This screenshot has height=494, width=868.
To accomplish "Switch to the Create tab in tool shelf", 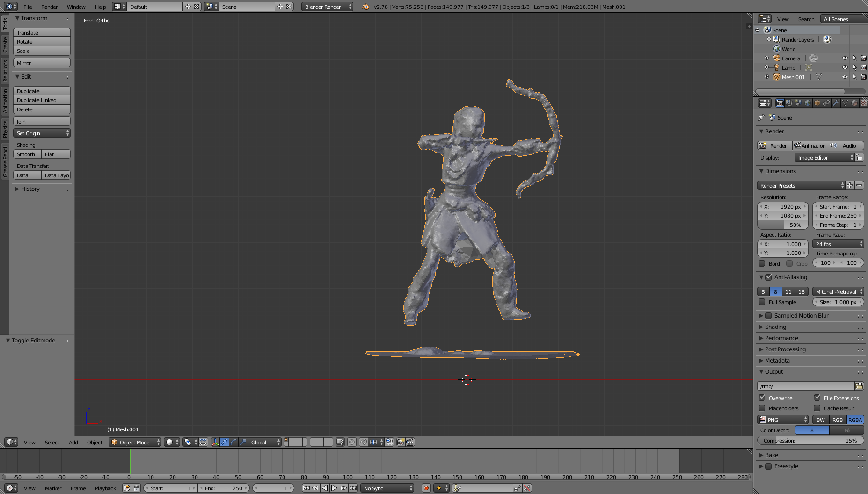I will coord(5,45).
